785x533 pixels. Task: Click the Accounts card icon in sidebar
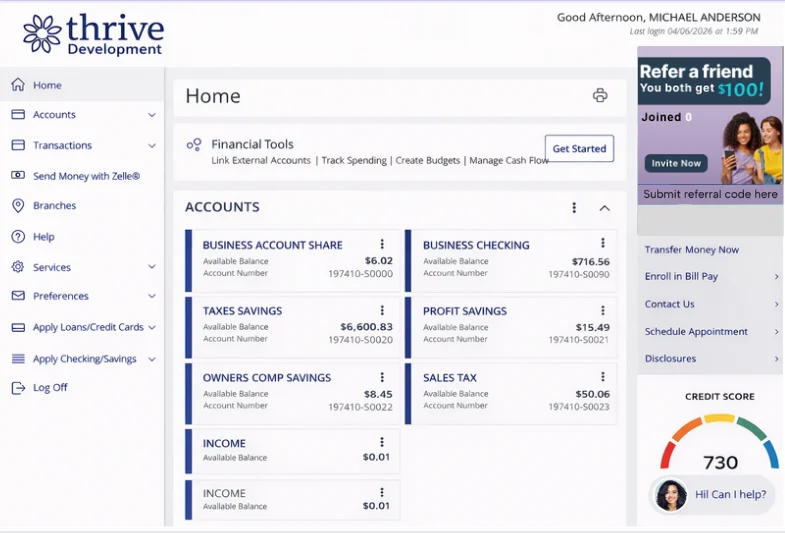pyautogui.click(x=18, y=115)
